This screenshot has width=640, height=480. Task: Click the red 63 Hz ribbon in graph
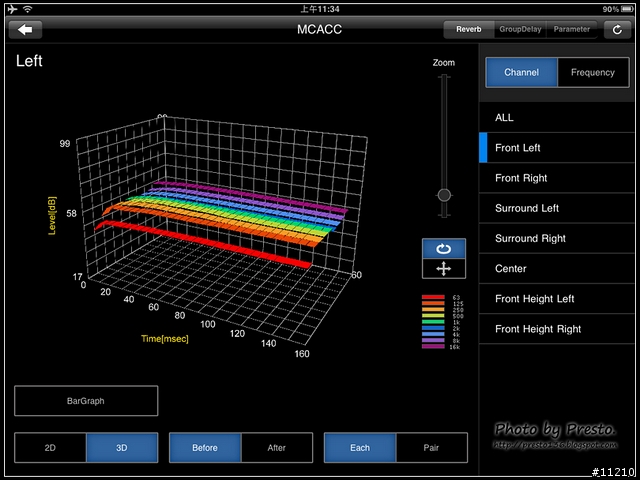coord(204,245)
